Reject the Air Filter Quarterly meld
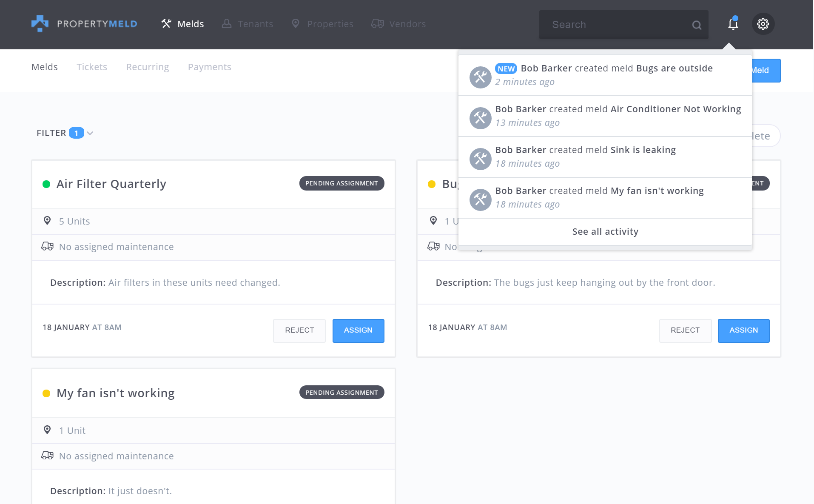This screenshot has height=504, width=814. tap(299, 330)
